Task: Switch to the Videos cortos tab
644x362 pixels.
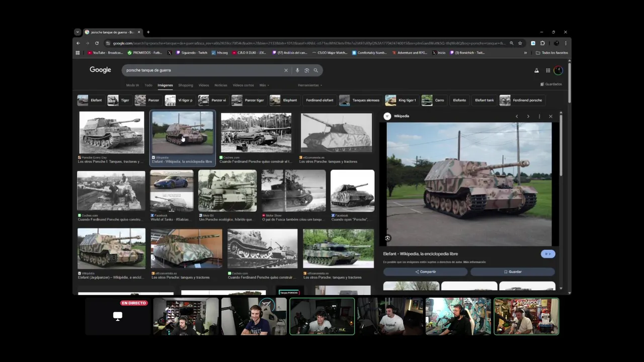Action: (244, 85)
